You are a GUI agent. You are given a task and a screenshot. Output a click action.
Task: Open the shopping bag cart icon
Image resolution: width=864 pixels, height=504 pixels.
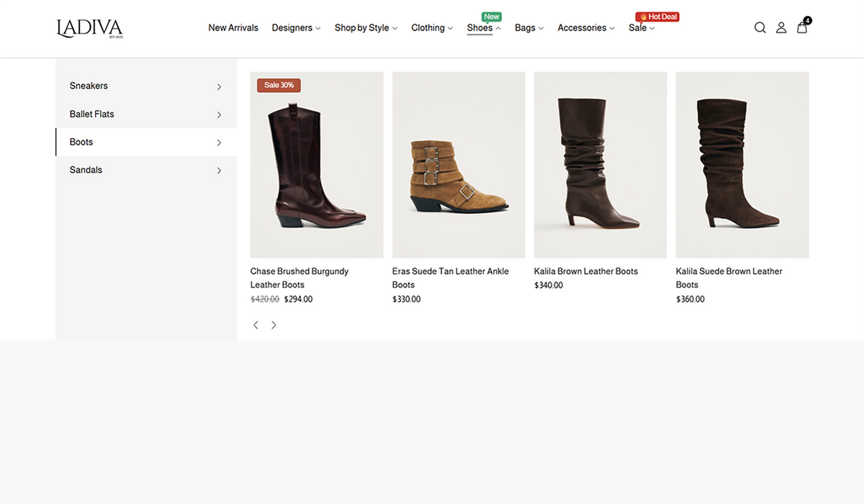pyautogui.click(x=802, y=27)
